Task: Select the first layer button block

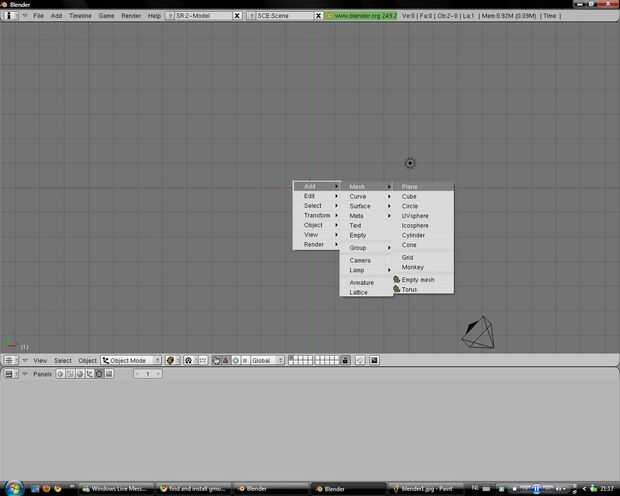Action: pyautogui.click(x=301, y=360)
